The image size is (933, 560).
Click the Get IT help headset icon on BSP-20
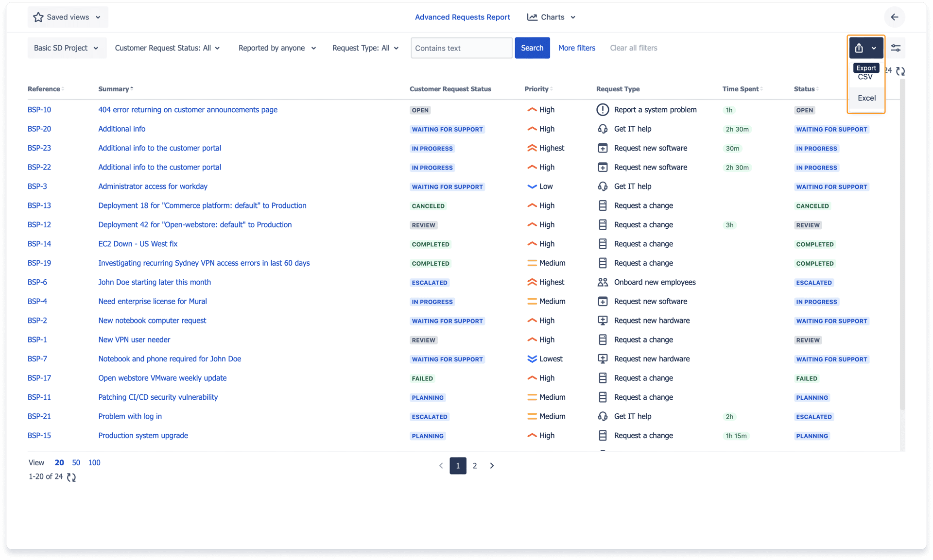(603, 129)
